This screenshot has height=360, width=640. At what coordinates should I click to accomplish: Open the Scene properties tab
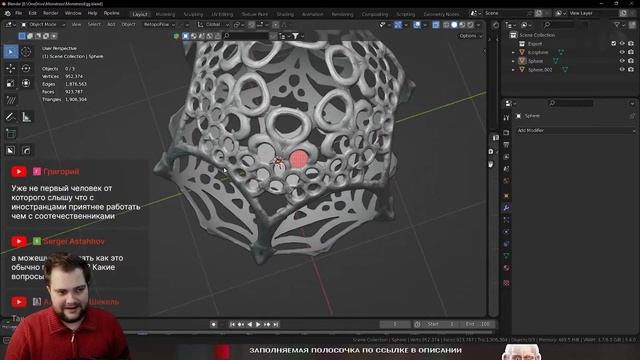[507, 169]
